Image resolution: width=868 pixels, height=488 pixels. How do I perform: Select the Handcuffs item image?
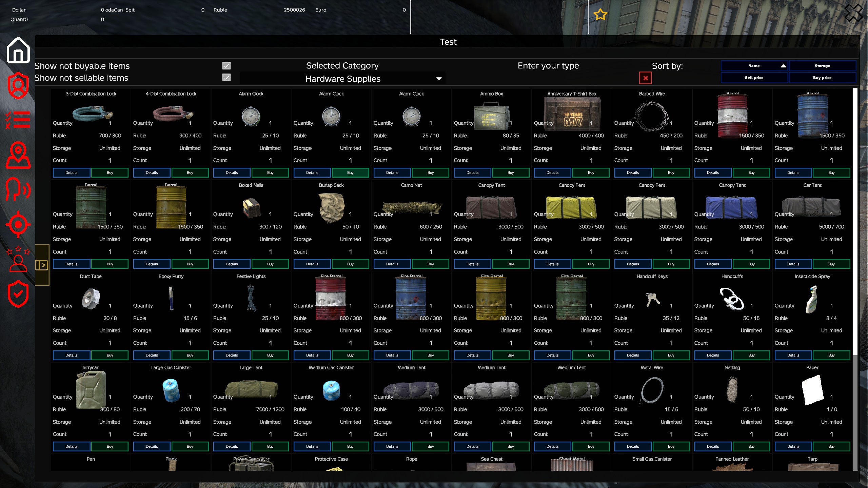(x=732, y=298)
